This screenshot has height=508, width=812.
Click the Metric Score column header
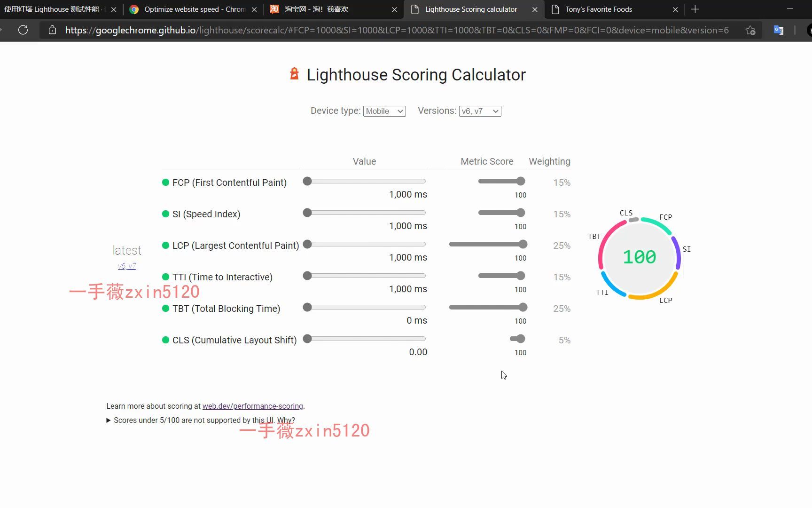(487, 161)
